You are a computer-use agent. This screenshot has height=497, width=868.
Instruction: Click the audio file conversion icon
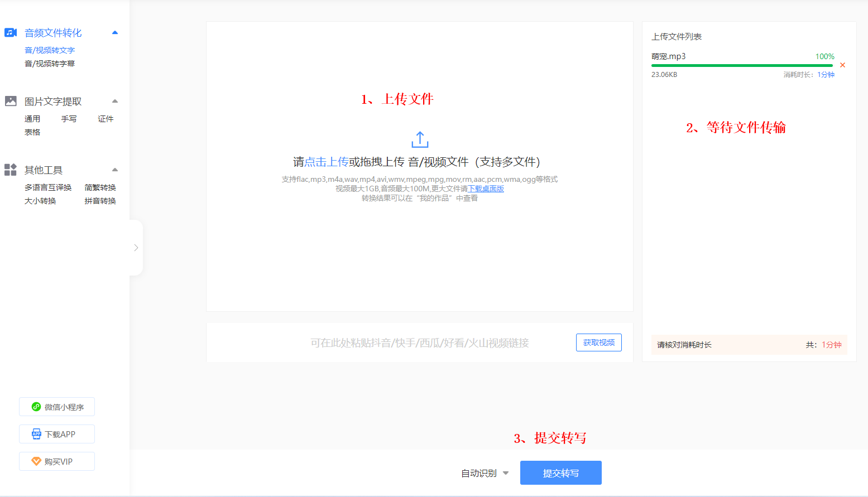tap(11, 32)
